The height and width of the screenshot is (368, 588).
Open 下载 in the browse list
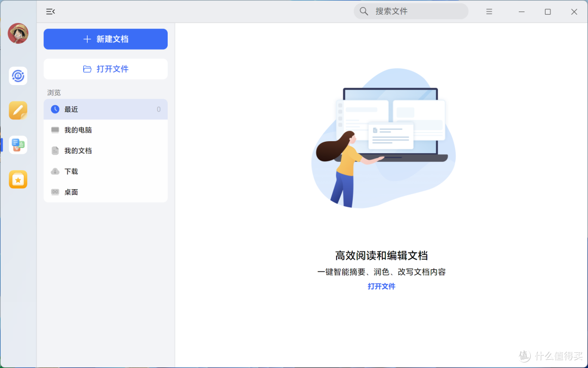(x=106, y=171)
